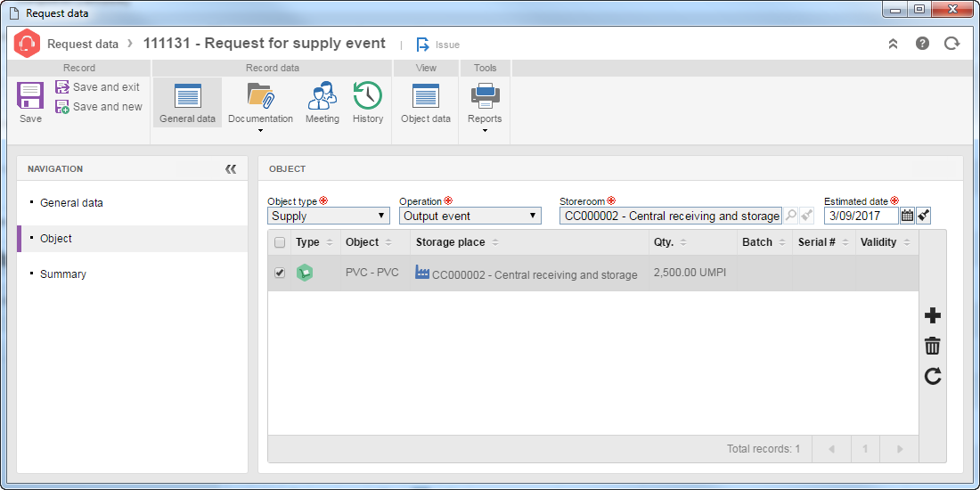Image resolution: width=980 pixels, height=490 pixels.
Task: Click the OBJECT panel header text
Action: [288, 168]
